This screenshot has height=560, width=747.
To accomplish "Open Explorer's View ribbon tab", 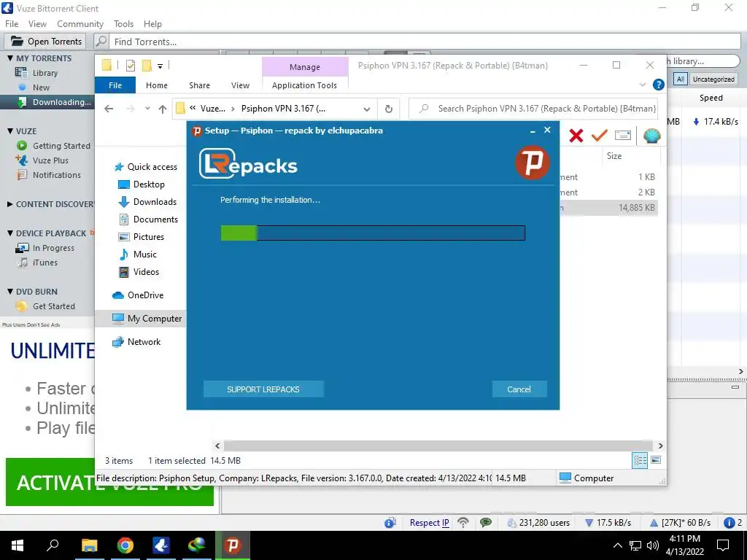I will (x=240, y=85).
